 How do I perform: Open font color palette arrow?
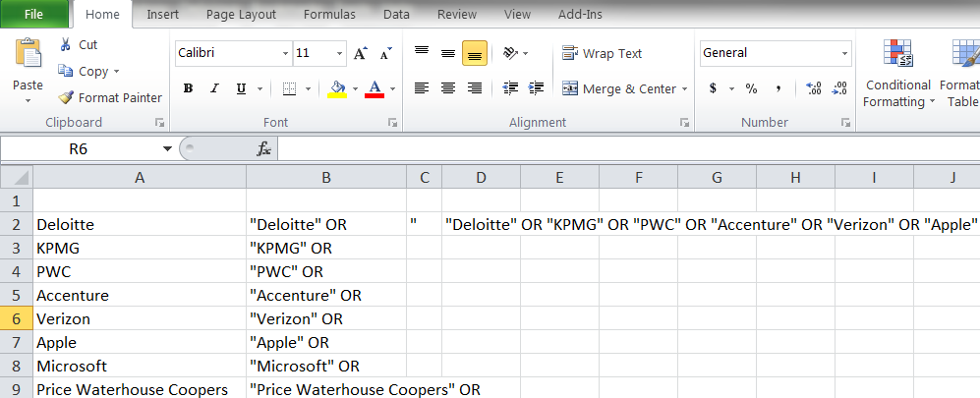tap(392, 88)
